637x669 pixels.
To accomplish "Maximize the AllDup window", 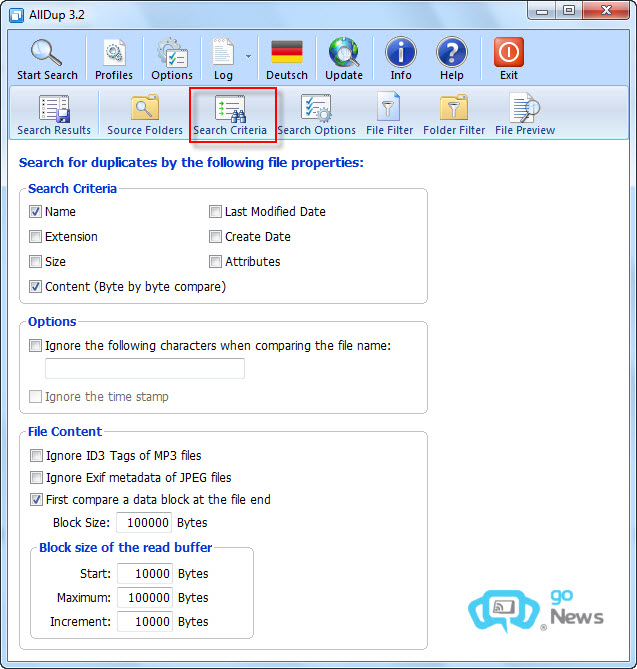I will pos(569,11).
